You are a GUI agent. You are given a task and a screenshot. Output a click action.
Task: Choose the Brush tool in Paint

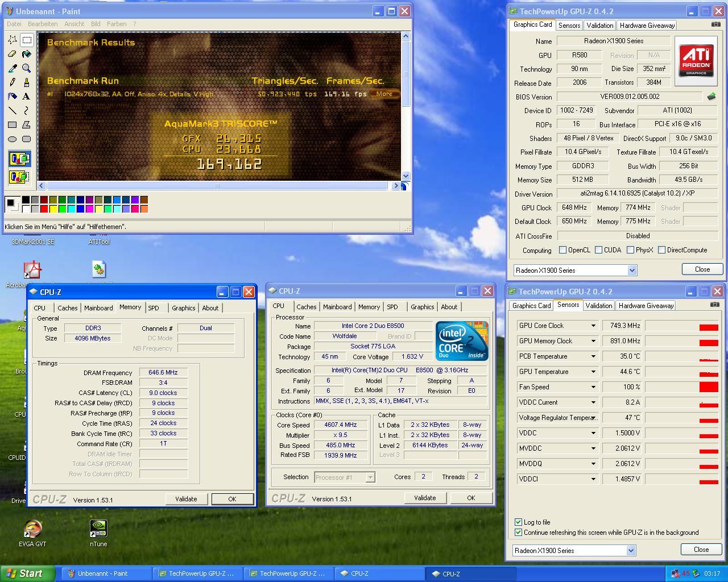(26, 82)
